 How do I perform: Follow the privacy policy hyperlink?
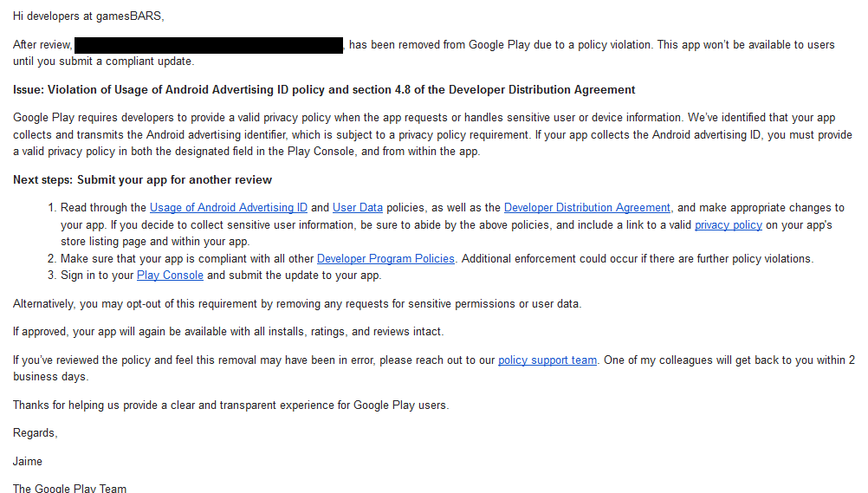(x=728, y=225)
